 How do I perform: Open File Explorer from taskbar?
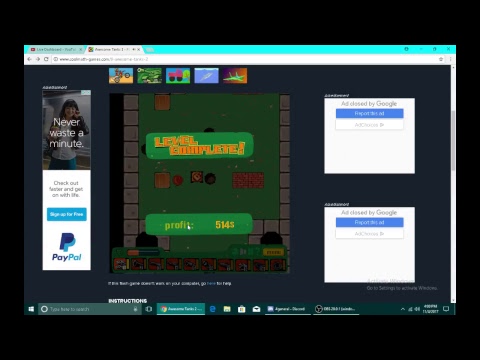[227, 309]
